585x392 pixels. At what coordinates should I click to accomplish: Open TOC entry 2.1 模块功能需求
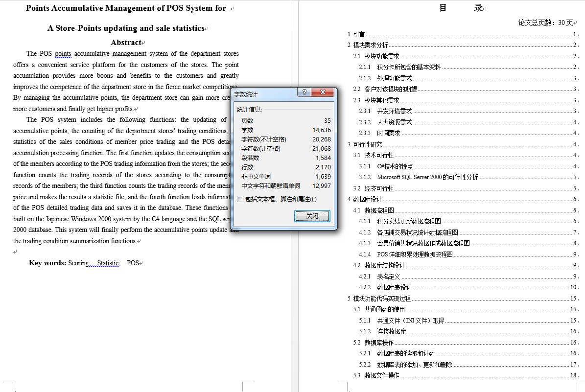pyautogui.click(x=465, y=56)
